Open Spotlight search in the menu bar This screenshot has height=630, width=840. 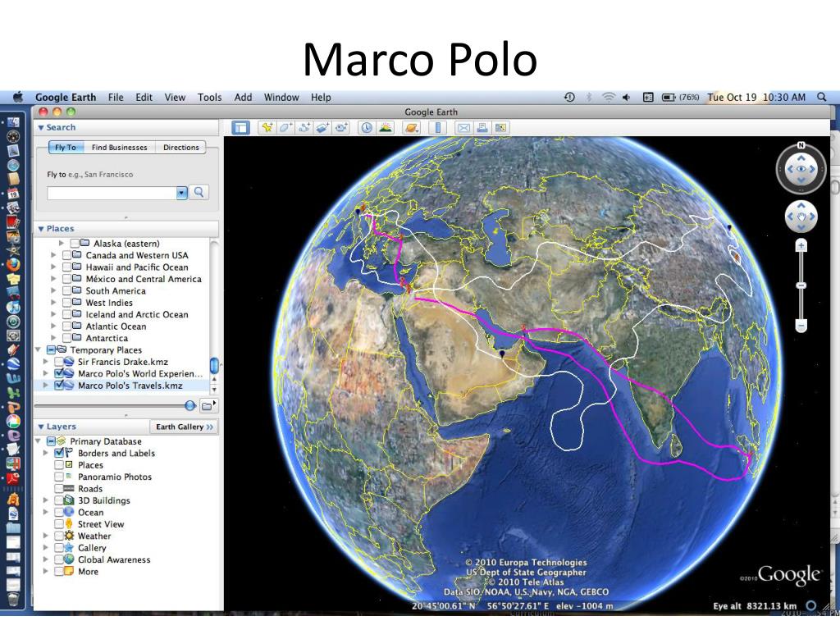click(x=822, y=97)
